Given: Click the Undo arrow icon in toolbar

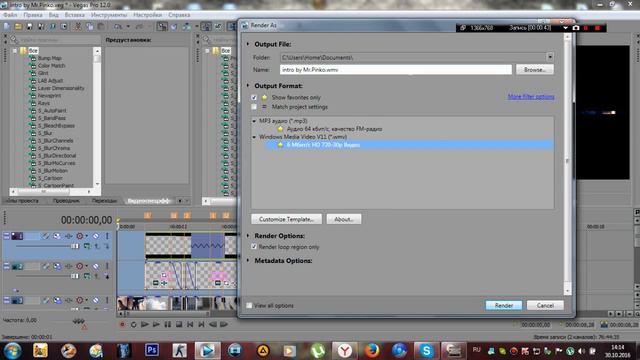Looking at the screenshot, I should click(x=118, y=27).
